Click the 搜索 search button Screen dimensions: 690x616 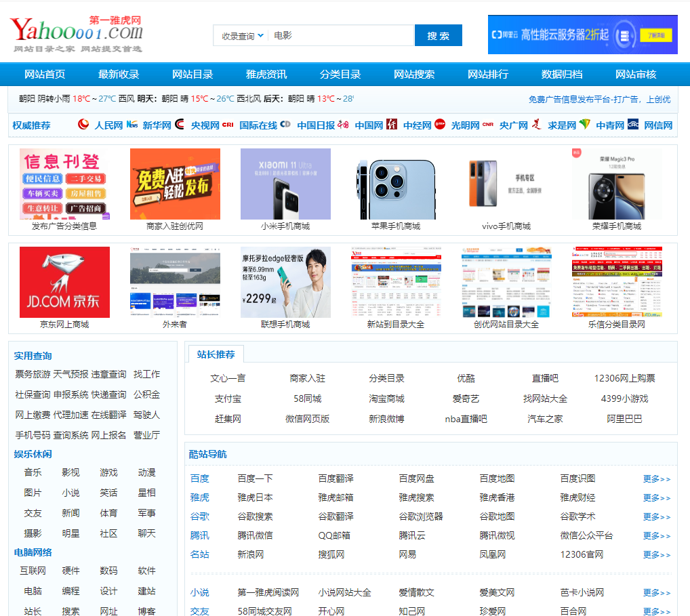(x=439, y=36)
